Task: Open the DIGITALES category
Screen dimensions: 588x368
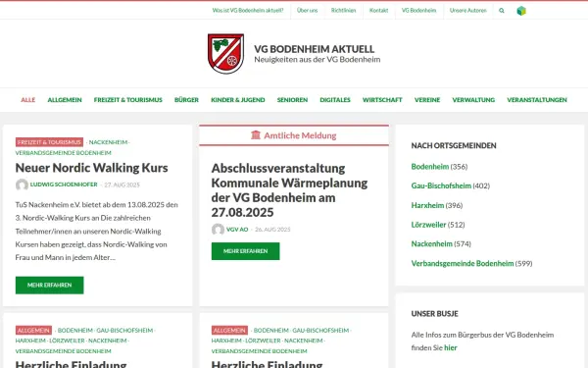Action: [x=335, y=100]
